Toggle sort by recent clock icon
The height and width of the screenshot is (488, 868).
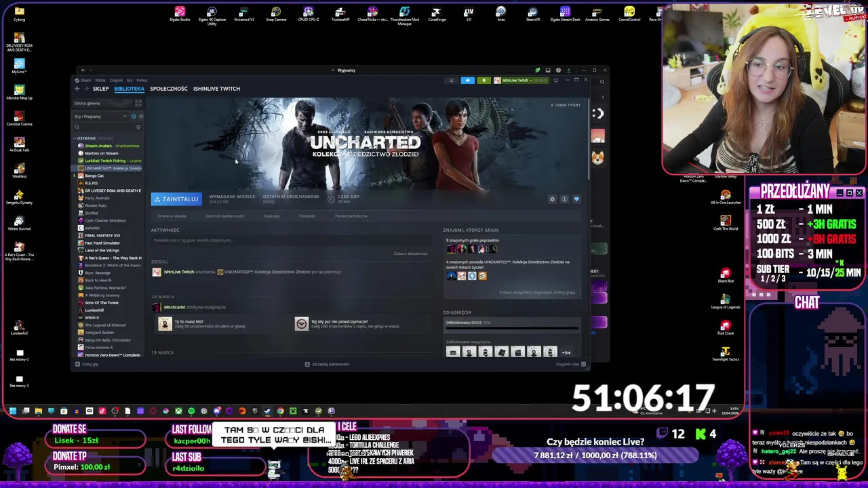pos(133,117)
